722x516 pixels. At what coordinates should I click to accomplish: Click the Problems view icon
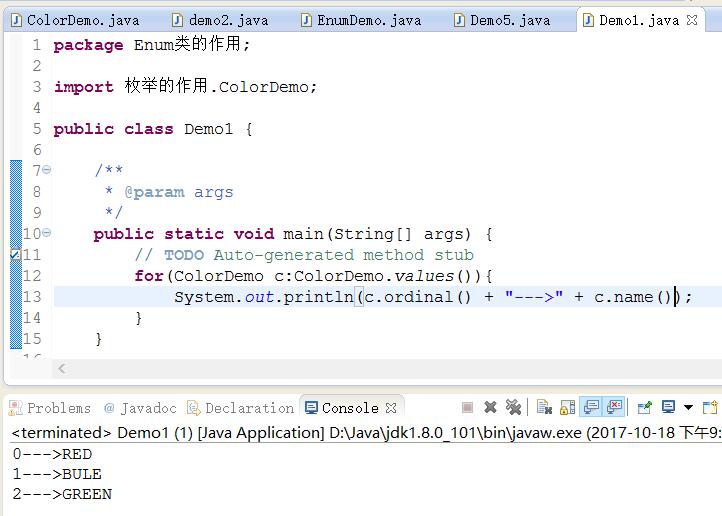click(16, 408)
